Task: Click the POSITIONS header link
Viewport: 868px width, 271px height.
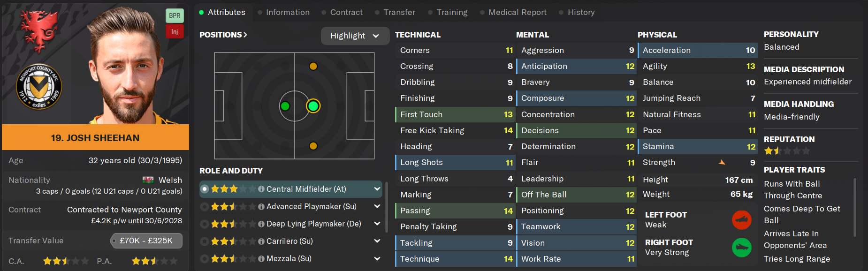Action: coord(223,35)
